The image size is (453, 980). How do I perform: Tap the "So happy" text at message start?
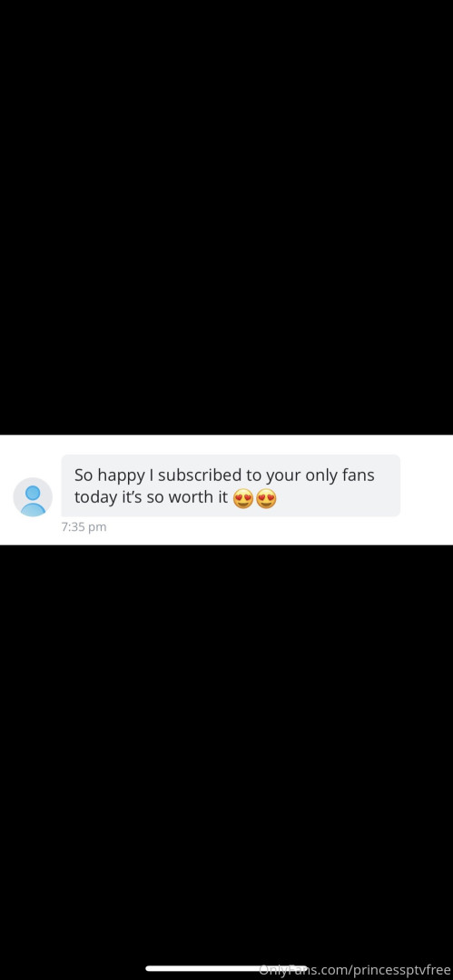pyautogui.click(x=109, y=475)
